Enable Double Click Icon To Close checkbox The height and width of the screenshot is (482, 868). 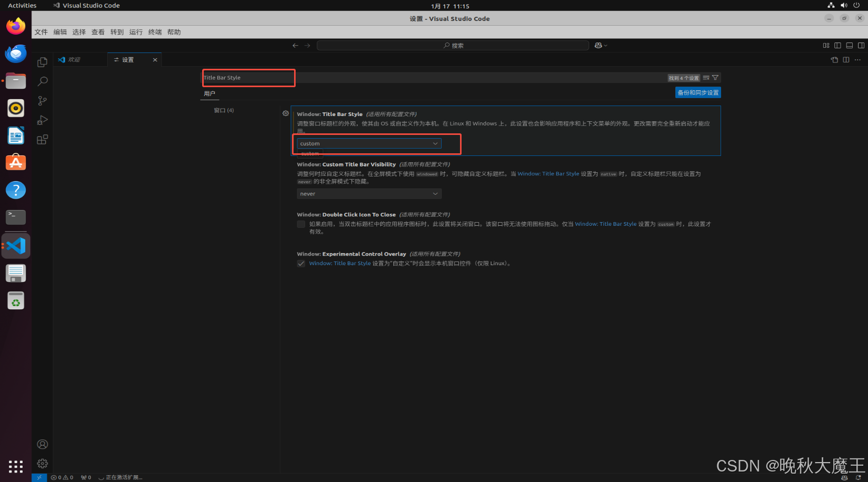pos(301,224)
